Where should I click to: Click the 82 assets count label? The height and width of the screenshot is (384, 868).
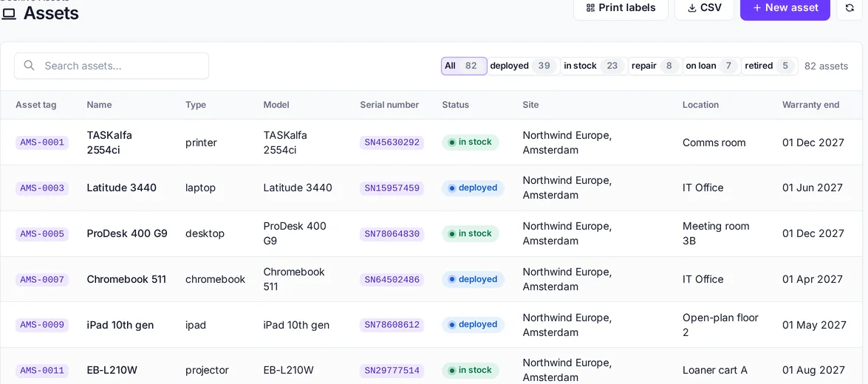pos(826,66)
